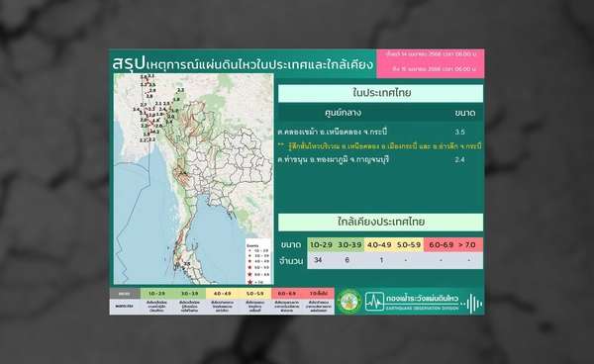Click the yellow note รู้สึกสั่นไหวบริเวณ อ.เหนือคลอง
Image resolution: width=594 pixels, height=364 pixels.
pos(379,146)
